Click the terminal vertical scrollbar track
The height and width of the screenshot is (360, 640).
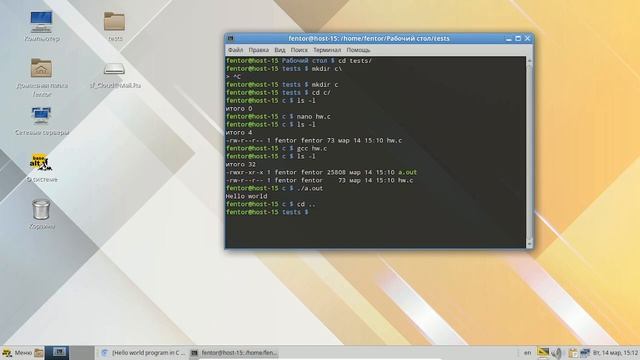529,152
